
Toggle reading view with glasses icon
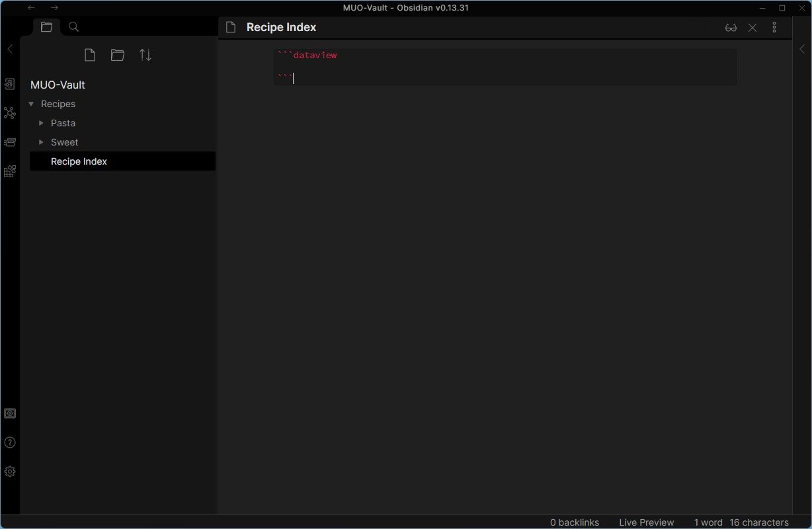(x=731, y=28)
